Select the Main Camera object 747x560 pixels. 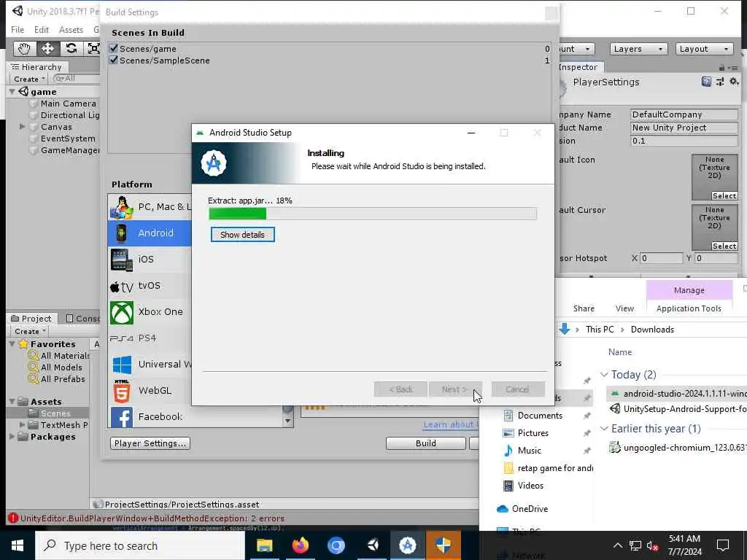(x=68, y=104)
